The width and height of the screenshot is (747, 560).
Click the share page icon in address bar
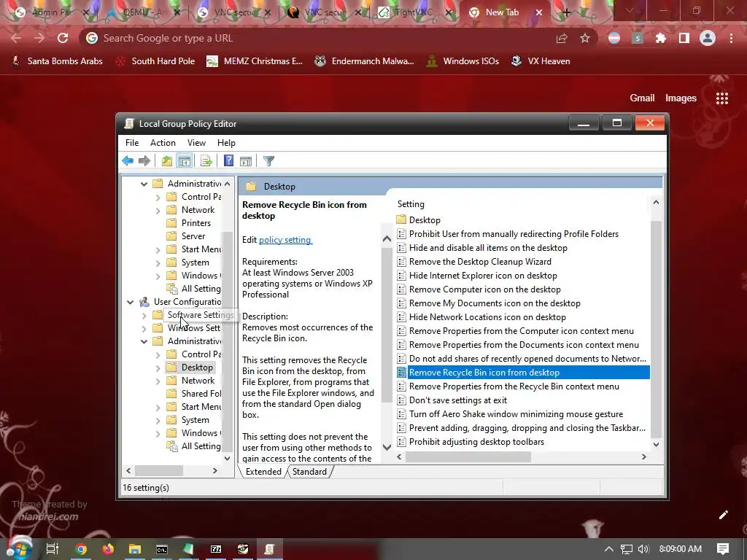tap(562, 38)
